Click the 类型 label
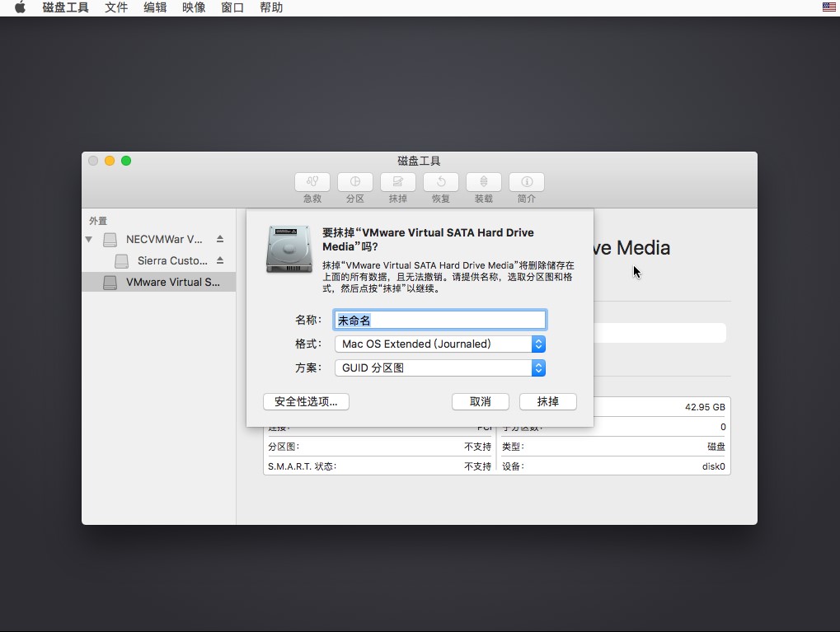Screen dimensions: 840x632 tap(513, 447)
